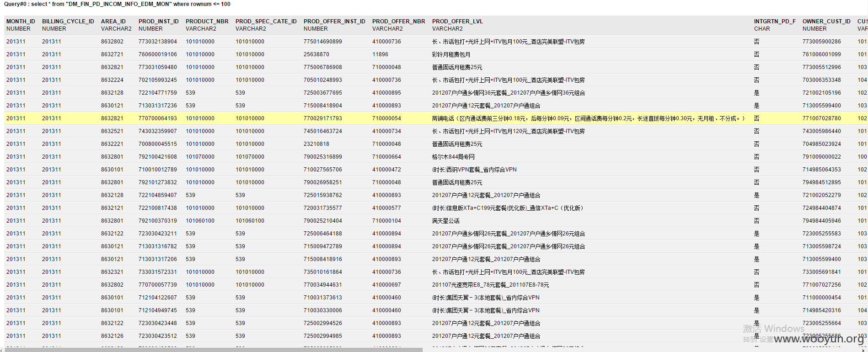Select AREA_ID cell 8632126

pos(113,336)
